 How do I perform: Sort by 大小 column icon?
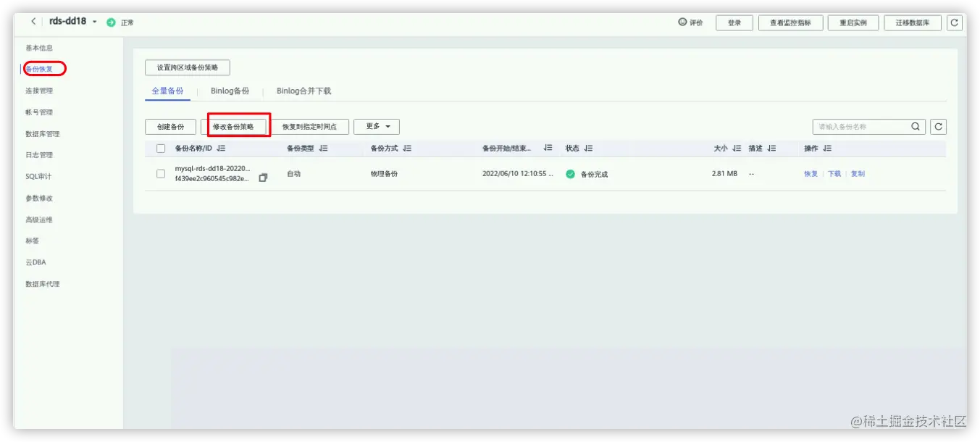(737, 149)
